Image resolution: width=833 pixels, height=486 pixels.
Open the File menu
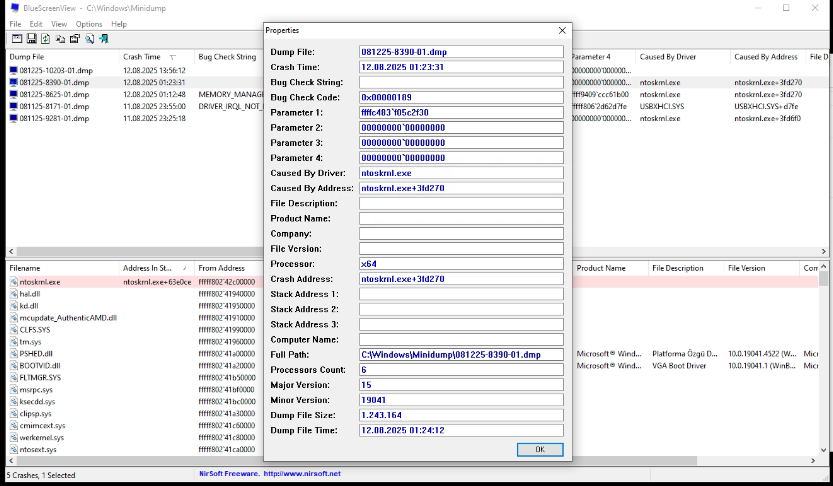point(15,24)
